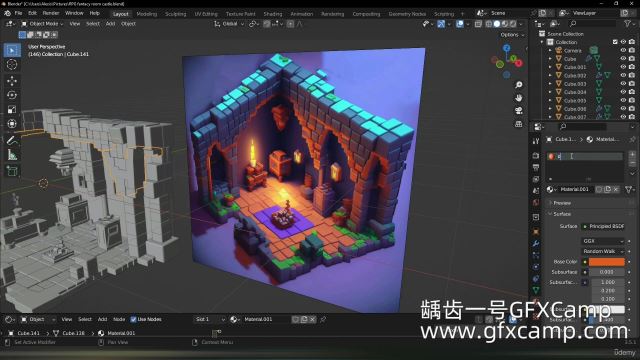The image size is (640, 360).
Task: Open the Object Mode dropdown
Action: 42,24
